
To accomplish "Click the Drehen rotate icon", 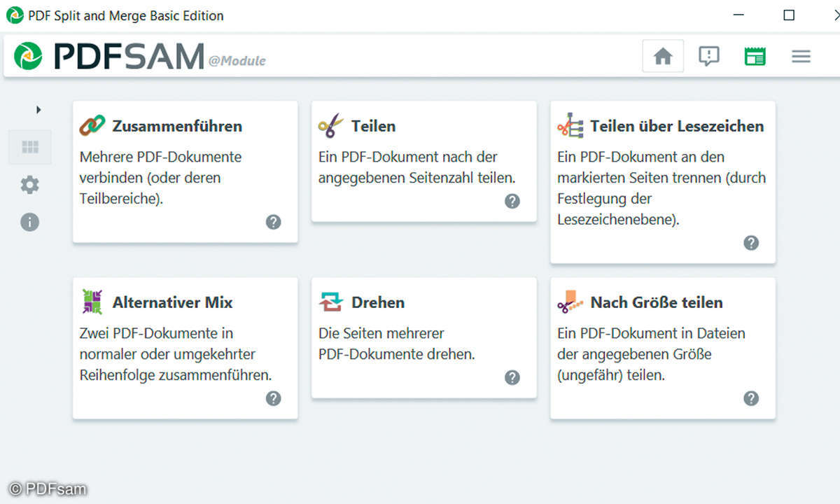I will point(331,302).
